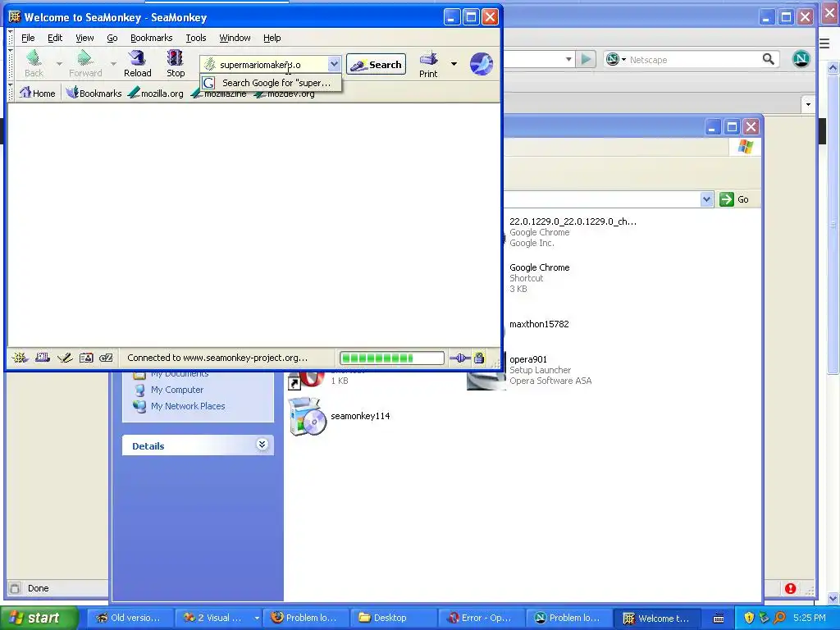Click the SeaMonkey throbber logo

pyautogui.click(x=482, y=64)
